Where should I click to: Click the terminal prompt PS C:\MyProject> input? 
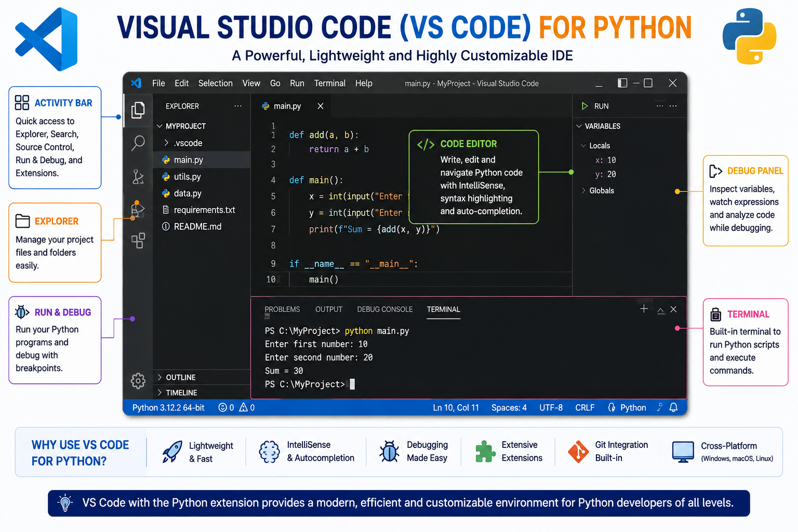(x=310, y=384)
